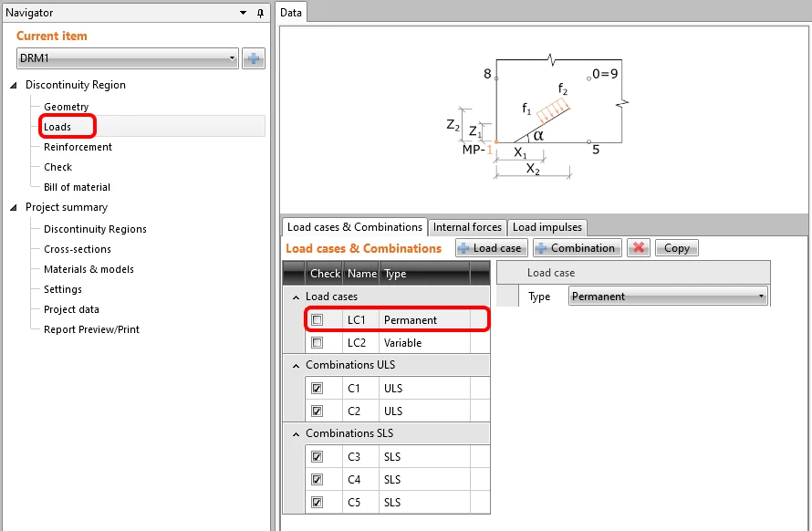This screenshot has height=531, width=812.
Task: Click the Copy button
Action: point(676,248)
